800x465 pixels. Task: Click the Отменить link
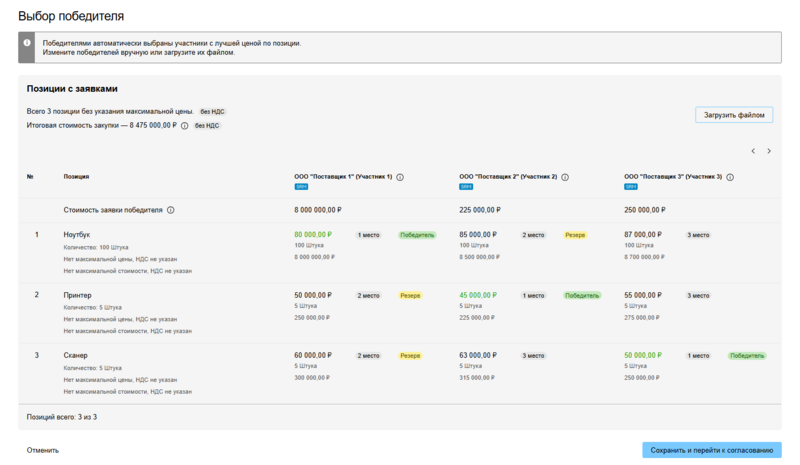[x=43, y=450]
